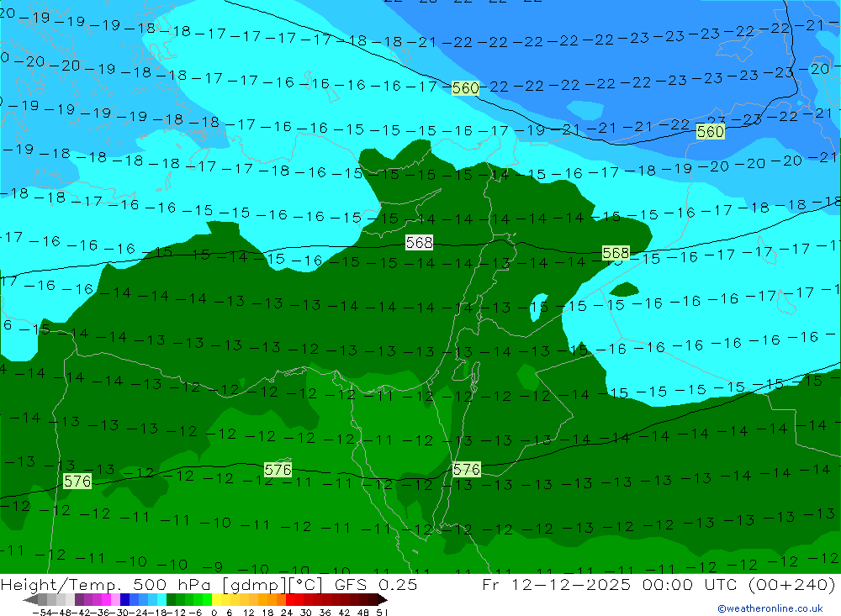Click the legend value '36'

(x=325, y=613)
